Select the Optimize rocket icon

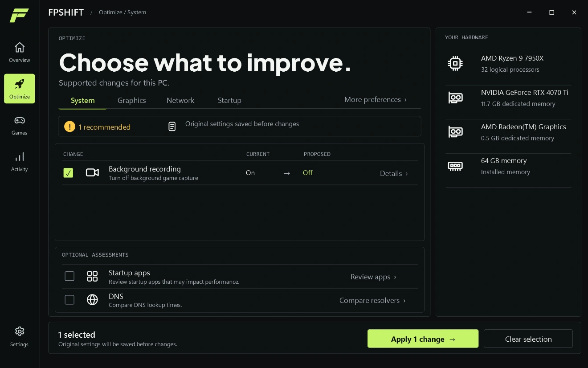coord(20,84)
